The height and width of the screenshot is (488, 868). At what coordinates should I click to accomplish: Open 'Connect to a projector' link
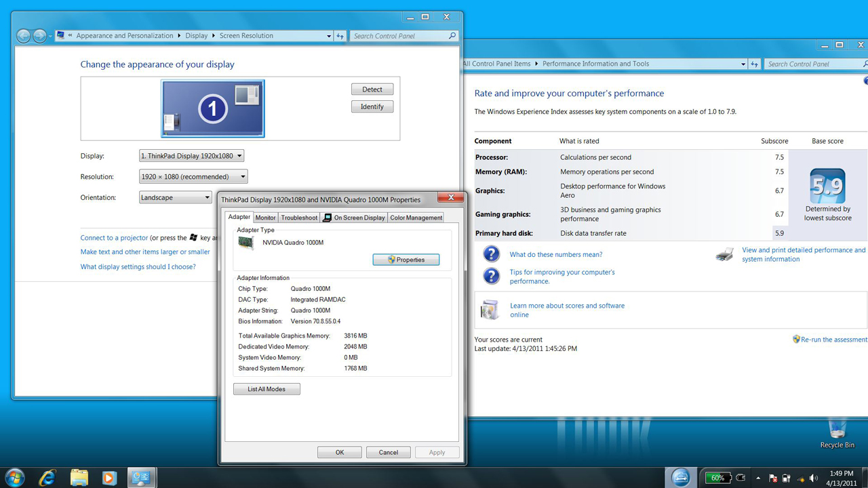tap(114, 238)
